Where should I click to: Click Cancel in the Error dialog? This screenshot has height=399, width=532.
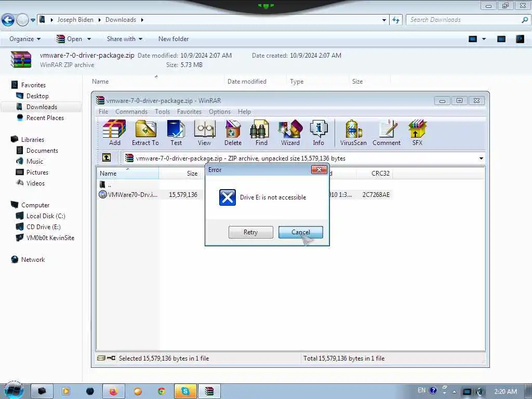click(301, 232)
